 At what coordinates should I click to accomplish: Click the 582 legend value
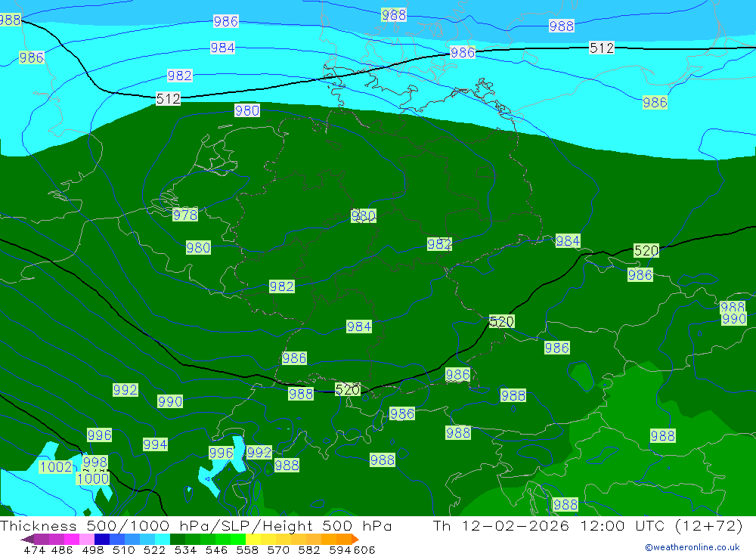[308, 549]
